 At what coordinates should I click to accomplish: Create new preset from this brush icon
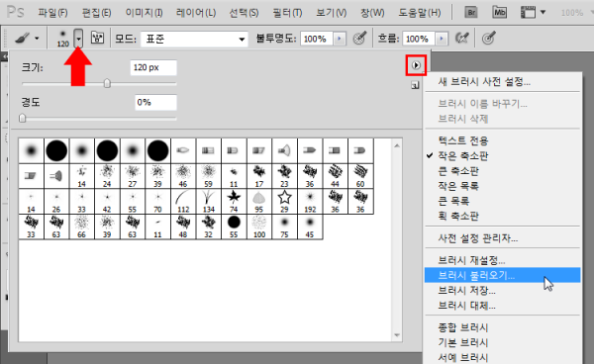(415, 85)
